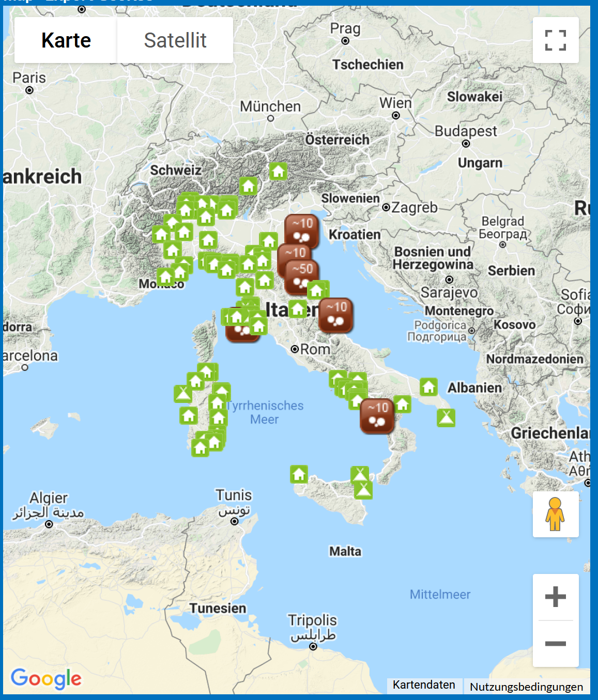Select house marker south of Schweiz toward München
Screen dimensions: 598x700
pyautogui.click(x=248, y=186)
